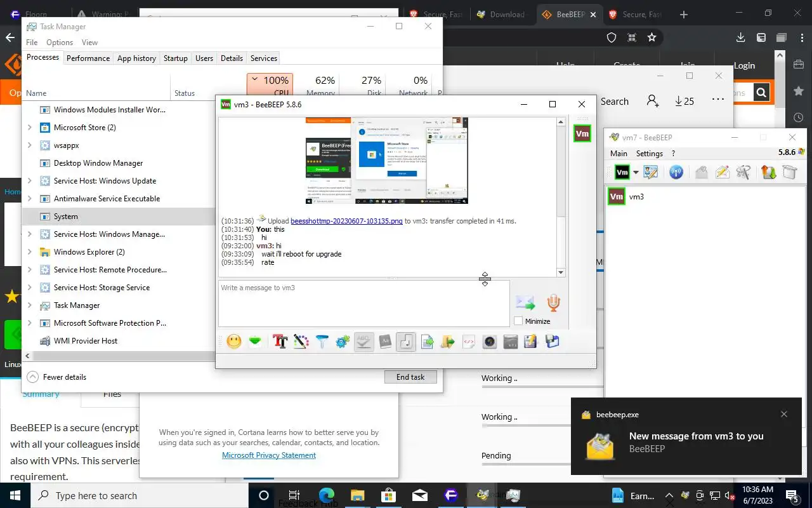Switch to Startup tab in Task Manager
This screenshot has height=508, width=812.
click(x=176, y=58)
